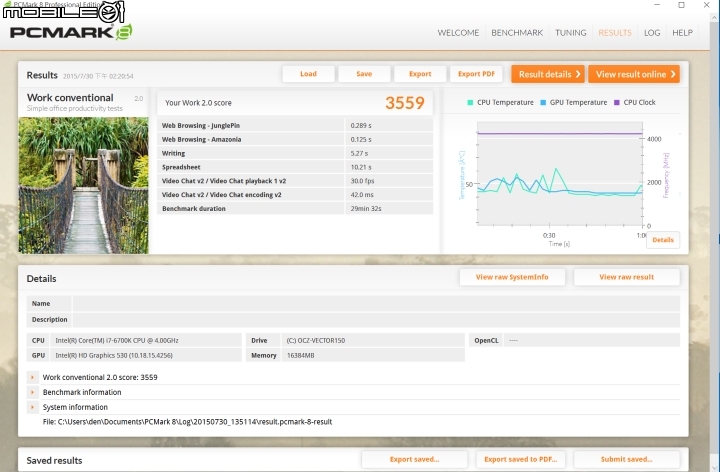Image resolution: width=720 pixels, height=472 pixels.
Task: Click the Export button
Action: point(420,74)
